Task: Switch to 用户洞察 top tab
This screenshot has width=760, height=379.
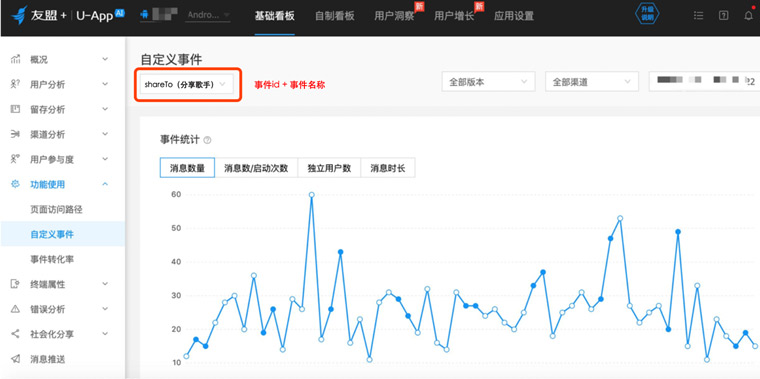Action: [394, 16]
